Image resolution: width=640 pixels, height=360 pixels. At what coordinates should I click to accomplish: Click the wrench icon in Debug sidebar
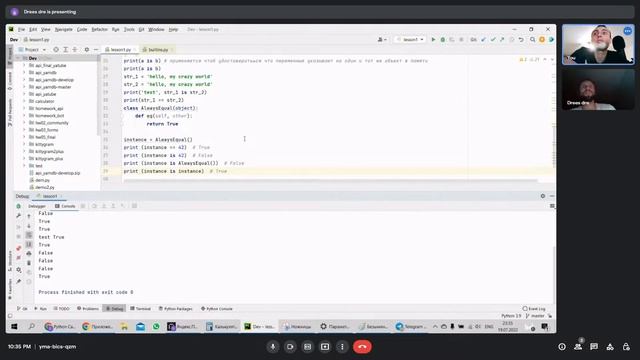[x=18, y=216]
